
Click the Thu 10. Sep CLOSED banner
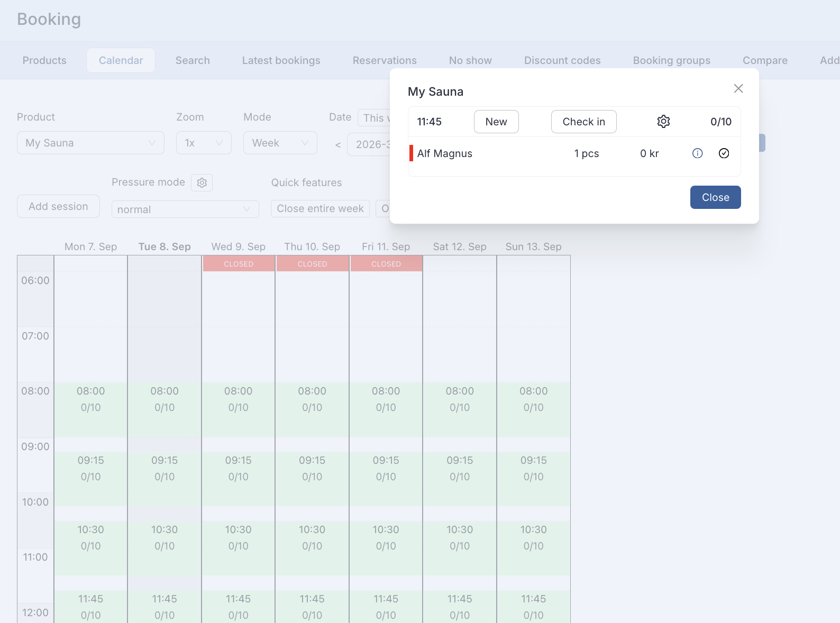(x=312, y=264)
